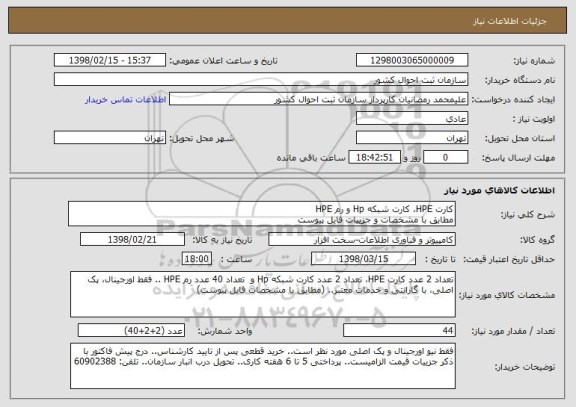Click the نام دستگاه خریدار field

point(261,80)
